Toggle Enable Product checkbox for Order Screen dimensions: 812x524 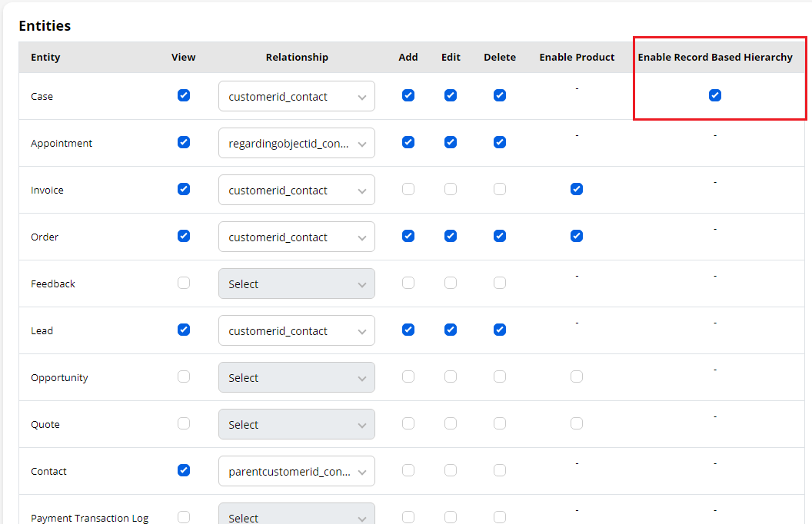point(577,236)
